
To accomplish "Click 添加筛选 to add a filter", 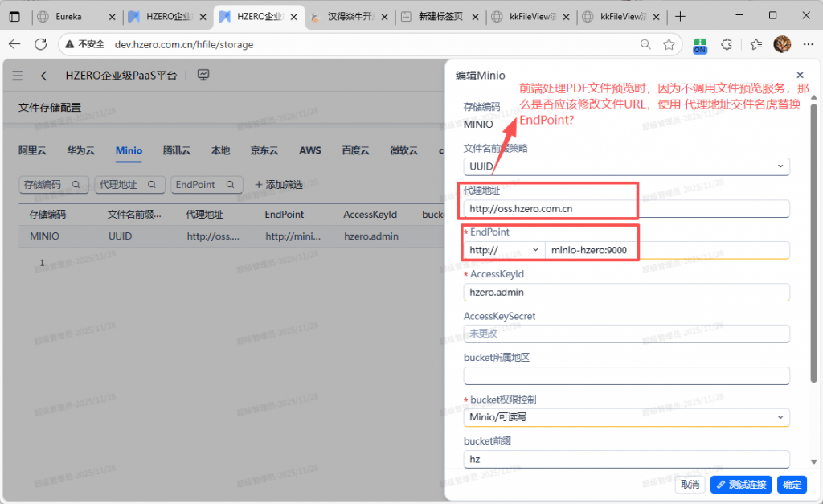I will point(278,185).
